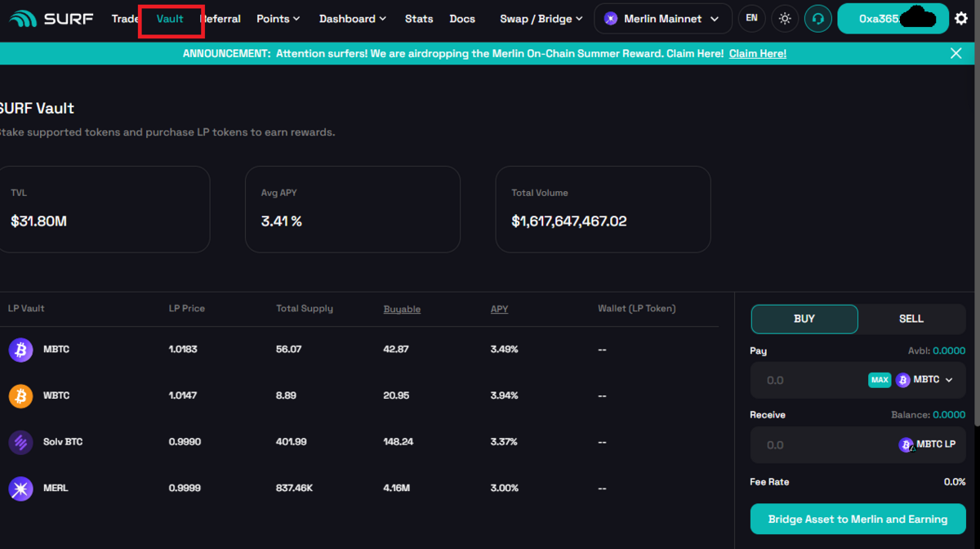Open wallet address 0xa365 button
This screenshot has width=980, height=549.
892,19
